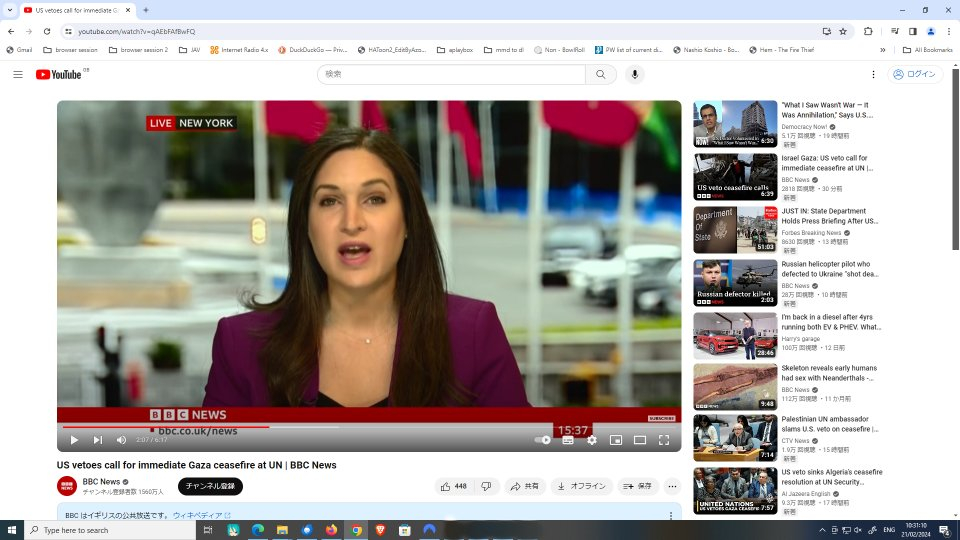The image size is (960, 540).
Task: Click the オフライン download button
Action: coord(581,486)
